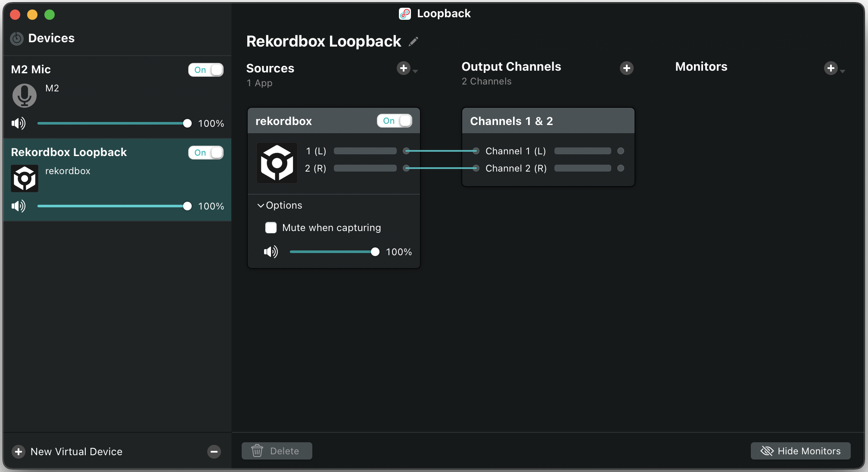Toggle the rekordbox source On switch
868x472 pixels.
click(395, 121)
